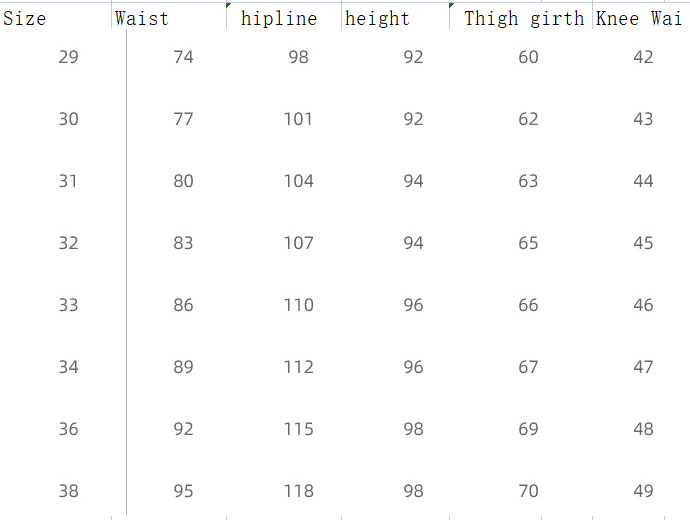Click the Size cell with value 34
This screenshot has height=520, width=690.
pos(68,367)
